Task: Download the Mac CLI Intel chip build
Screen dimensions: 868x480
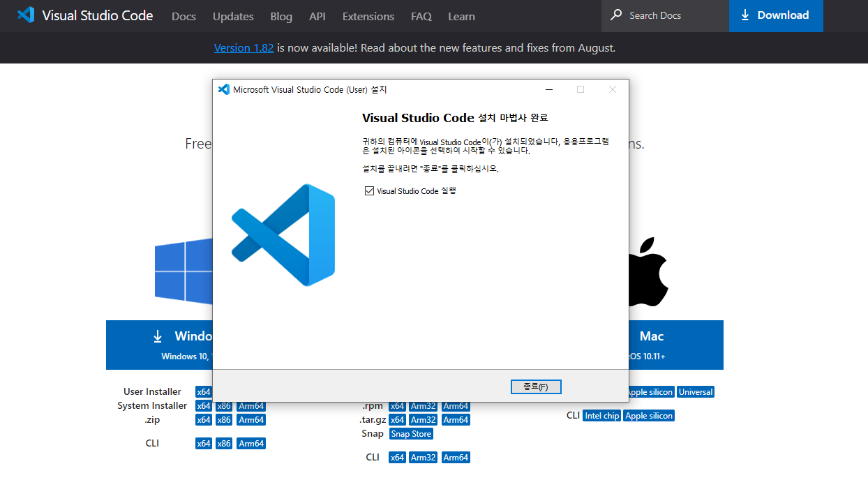Action: pos(602,416)
